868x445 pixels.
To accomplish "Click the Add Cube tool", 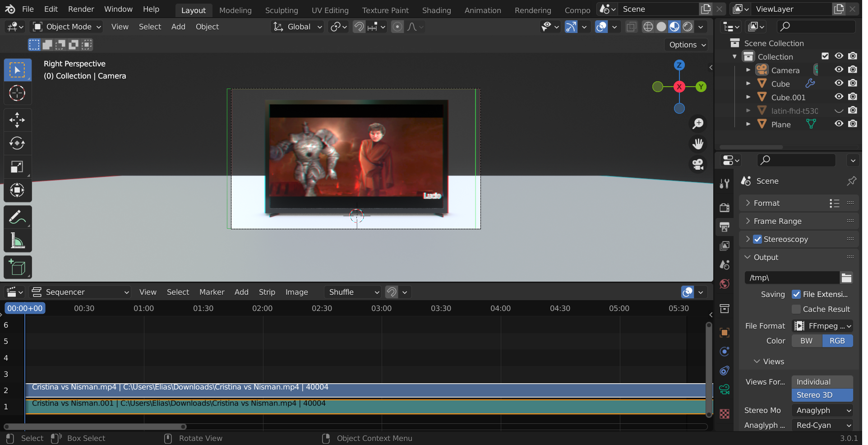I will [17, 268].
